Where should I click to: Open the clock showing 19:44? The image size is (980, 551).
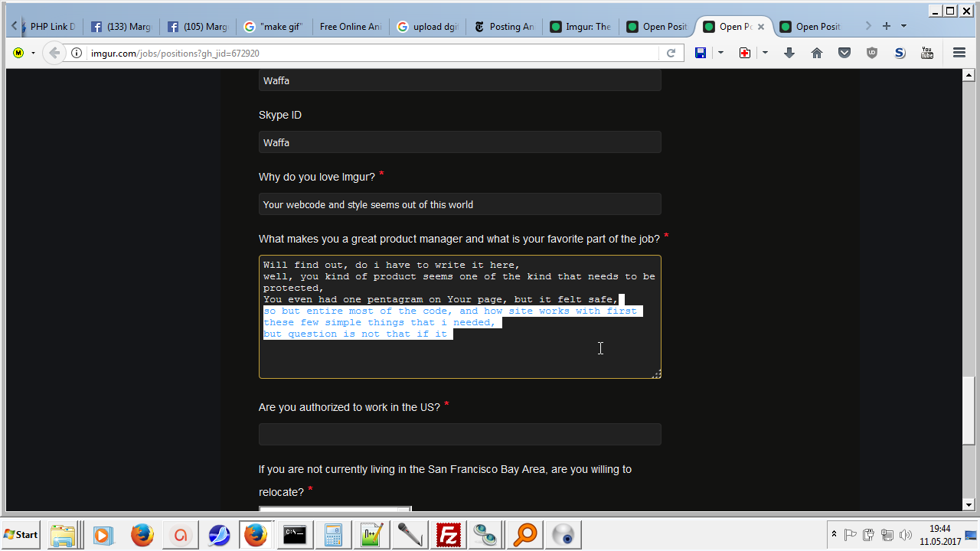click(939, 534)
